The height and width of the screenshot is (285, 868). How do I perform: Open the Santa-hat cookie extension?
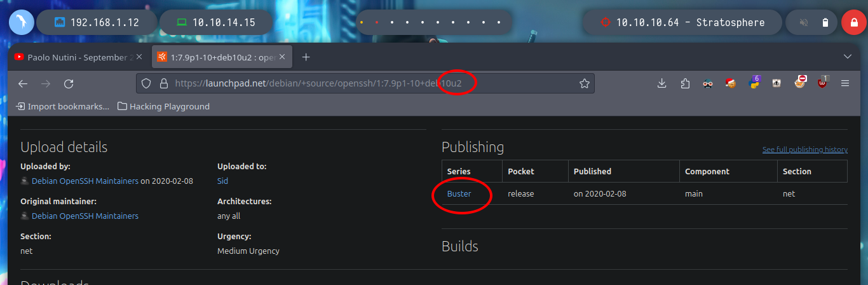pos(731,83)
